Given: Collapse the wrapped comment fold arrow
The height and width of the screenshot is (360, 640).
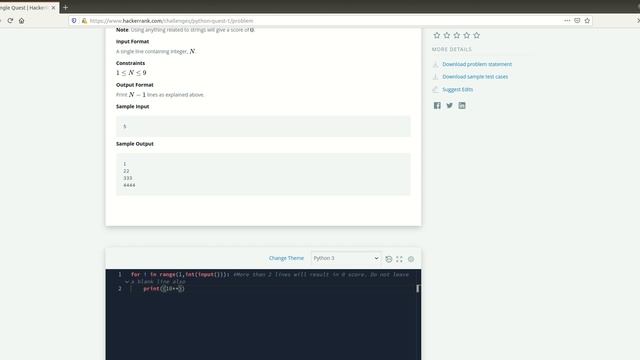Looking at the screenshot, I should 127,282.
